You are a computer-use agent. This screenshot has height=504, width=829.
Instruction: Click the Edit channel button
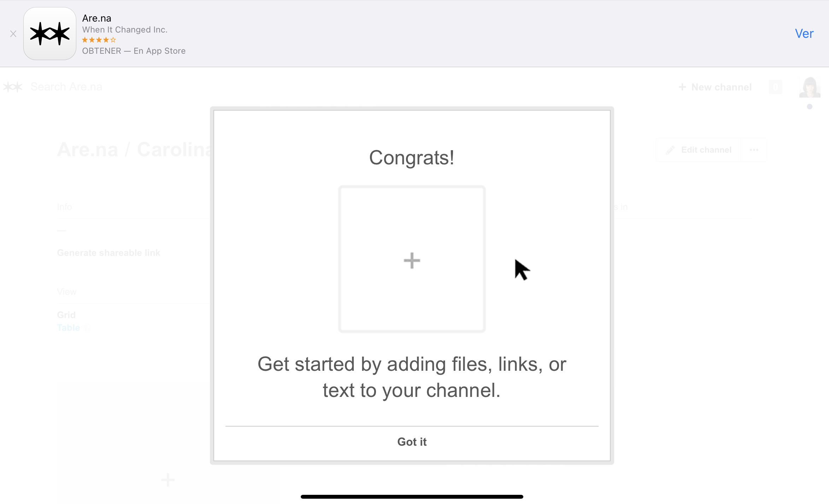pos(699,150)
